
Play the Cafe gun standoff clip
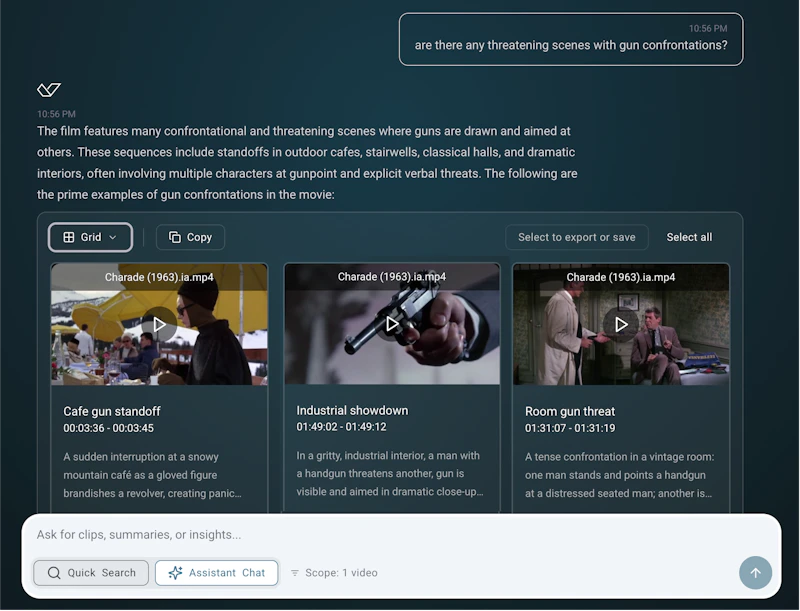[159, 324]
